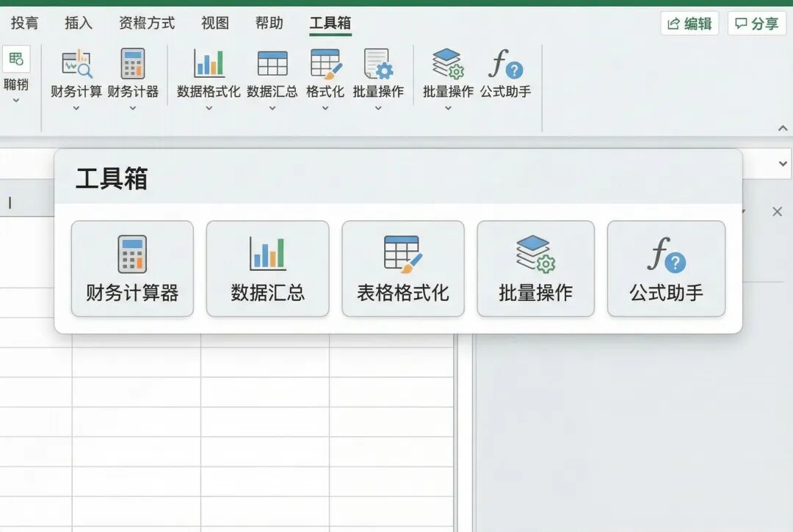Expand the arrow under document-gear 批量操作
793x532 pixels.
point(378,108)
